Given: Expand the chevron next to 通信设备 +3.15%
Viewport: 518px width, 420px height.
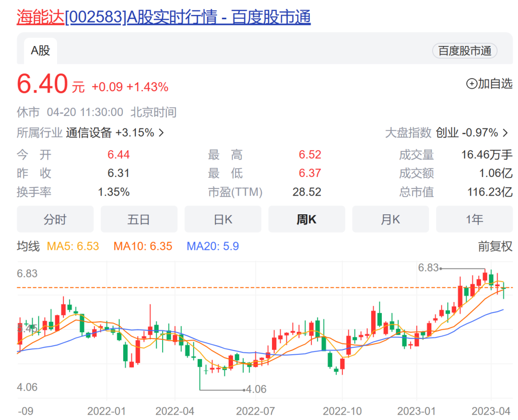Looking at the screenshot, I should pos(162,133).
